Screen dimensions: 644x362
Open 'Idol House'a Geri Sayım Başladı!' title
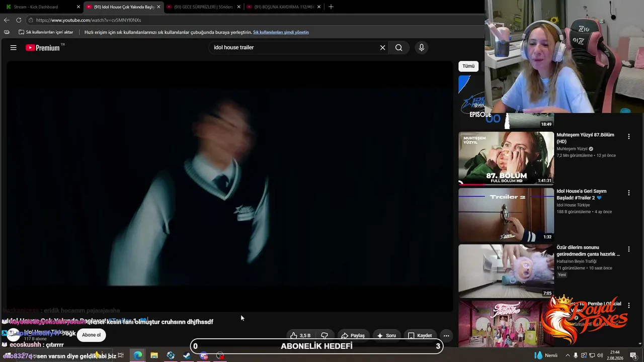pyautogui.click(x=582, y=195)
